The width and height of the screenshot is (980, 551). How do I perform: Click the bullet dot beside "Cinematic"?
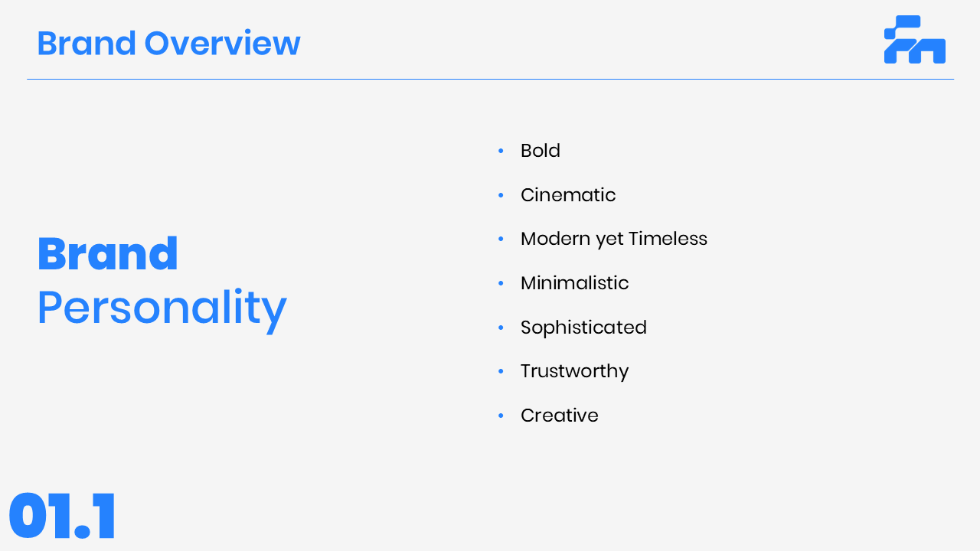point(501,195)
